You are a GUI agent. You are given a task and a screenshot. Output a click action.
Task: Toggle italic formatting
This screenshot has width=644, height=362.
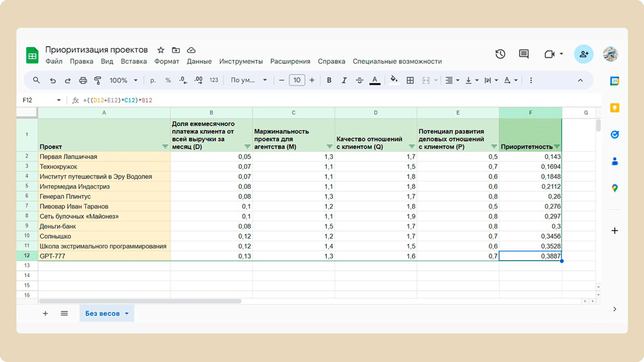[344, 80]
